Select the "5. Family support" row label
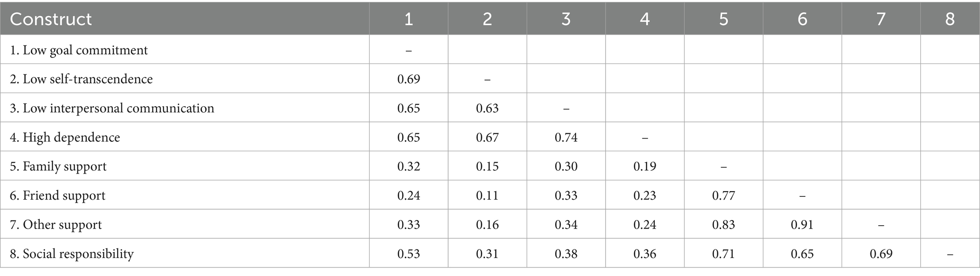980x276 pixels. 58,166
